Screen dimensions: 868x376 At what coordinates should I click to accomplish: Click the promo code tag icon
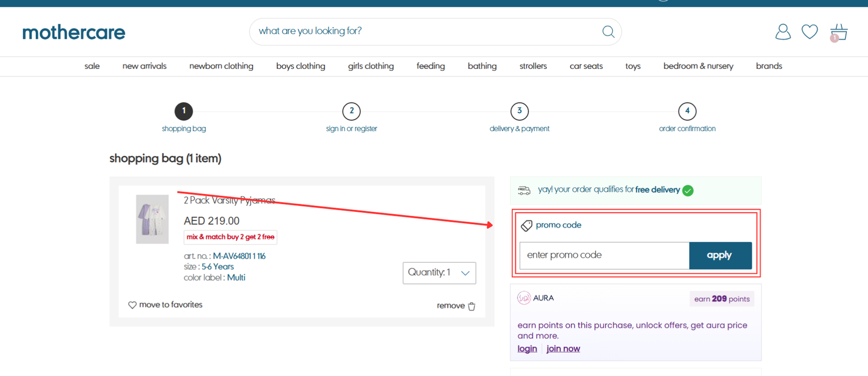pos(526,225)
